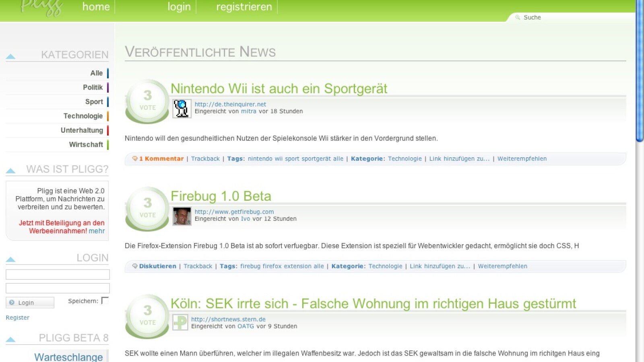The width and height of the screenshot is (644, 362).
Task: Open the registrieren tab in header
Action: click(244, 7)
